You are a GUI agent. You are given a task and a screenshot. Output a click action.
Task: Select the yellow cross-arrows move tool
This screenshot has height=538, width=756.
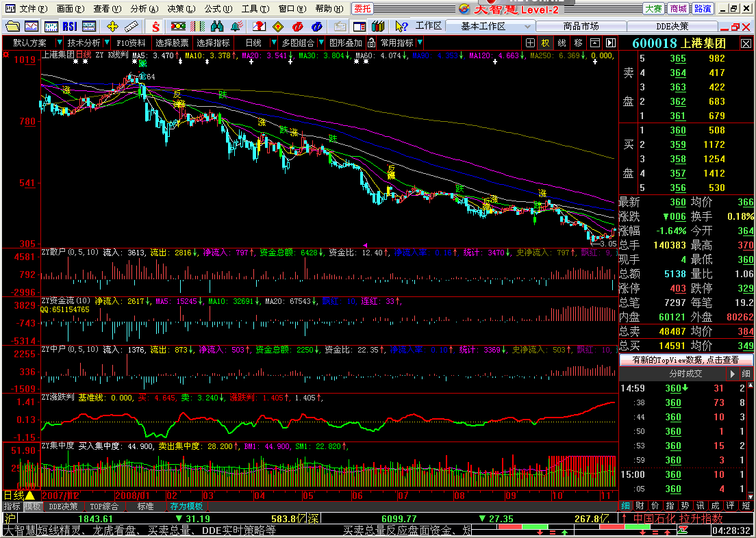pyautogui.click(x=113, y=26)
